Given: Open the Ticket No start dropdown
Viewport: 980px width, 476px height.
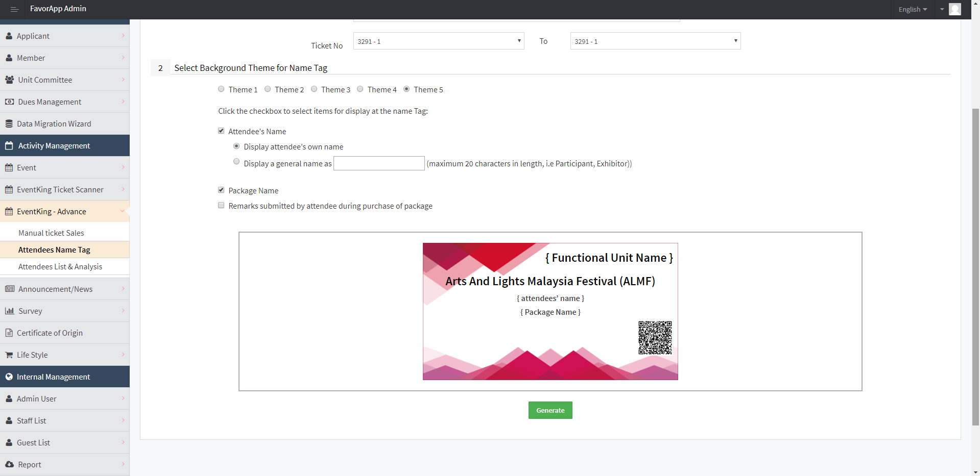Looking at the screenshot, I should [x=438, y=41].
